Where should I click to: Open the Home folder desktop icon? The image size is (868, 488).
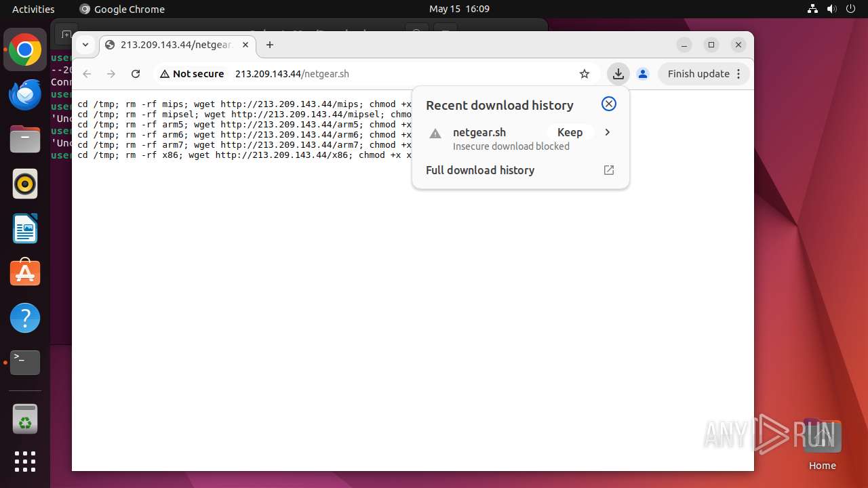click(822, 444)
